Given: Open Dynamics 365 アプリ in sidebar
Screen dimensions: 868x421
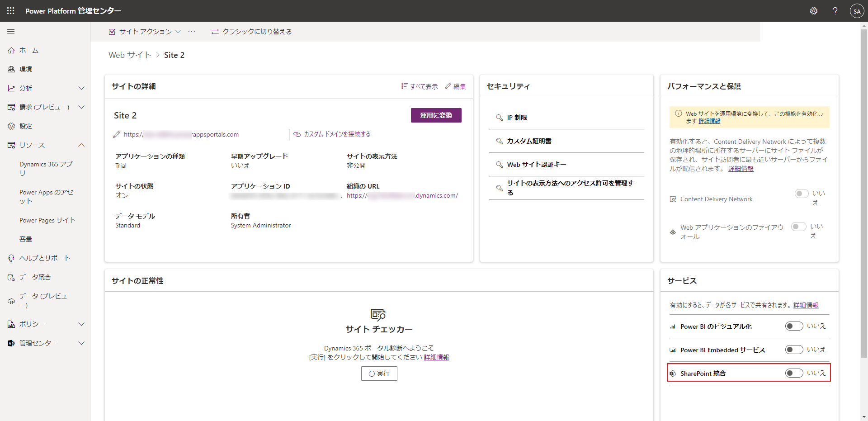Looking at the screenshot, I should click(x=46, y=169).
